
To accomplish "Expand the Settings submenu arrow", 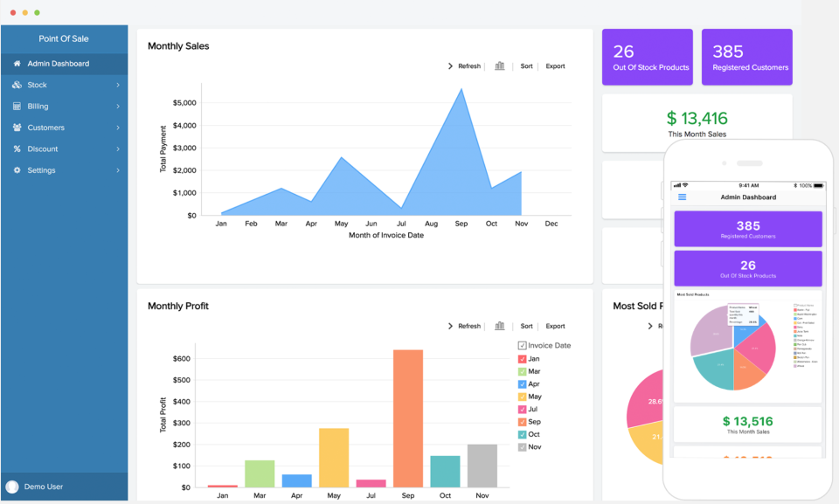I will coord(118,170).
